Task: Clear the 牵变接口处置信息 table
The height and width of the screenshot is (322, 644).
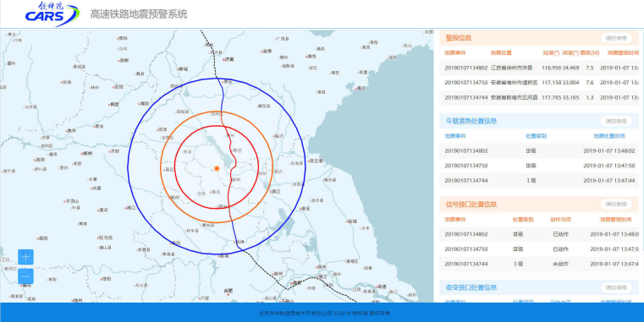Action: (616, 287)
